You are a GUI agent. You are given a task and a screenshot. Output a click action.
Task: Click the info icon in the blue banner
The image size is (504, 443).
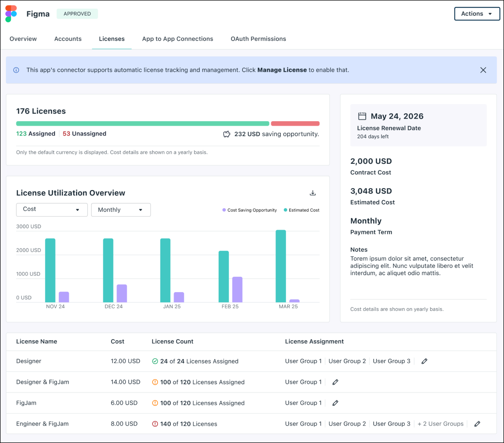(16, 70)
